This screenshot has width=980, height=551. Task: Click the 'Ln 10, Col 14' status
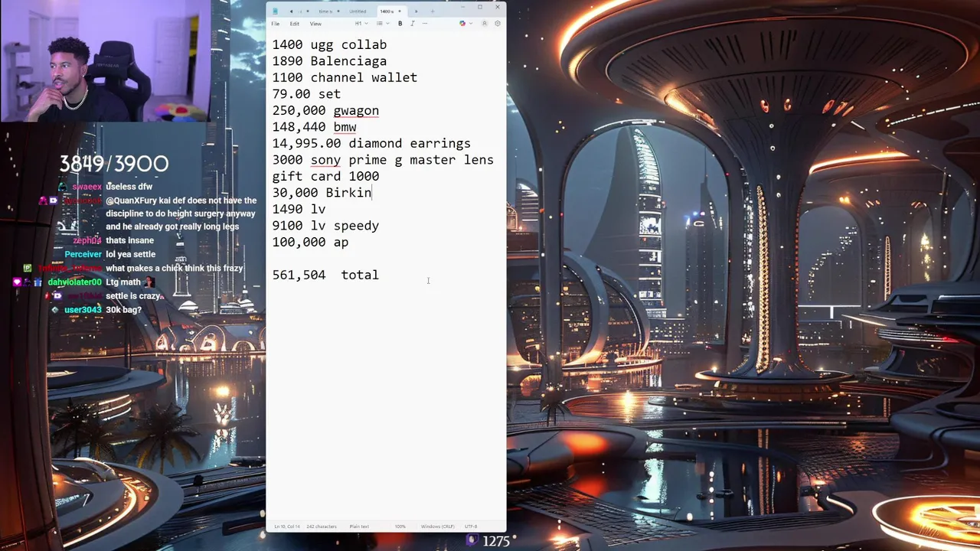tap(287, 527)
